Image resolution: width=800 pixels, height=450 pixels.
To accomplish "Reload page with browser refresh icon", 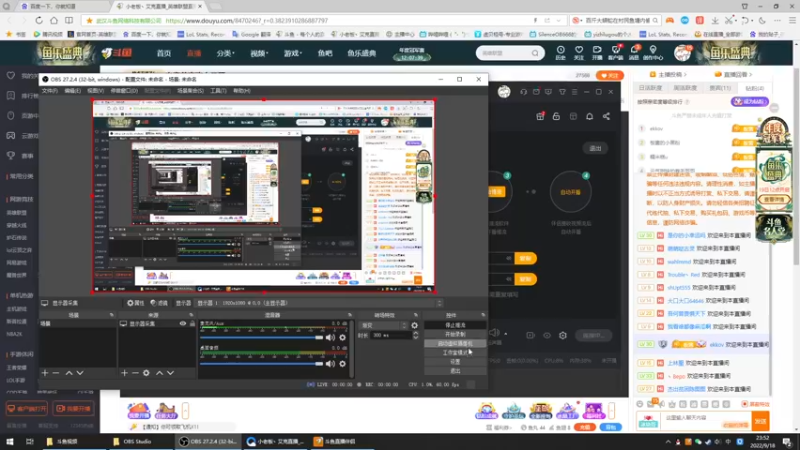I will (39, 20).
